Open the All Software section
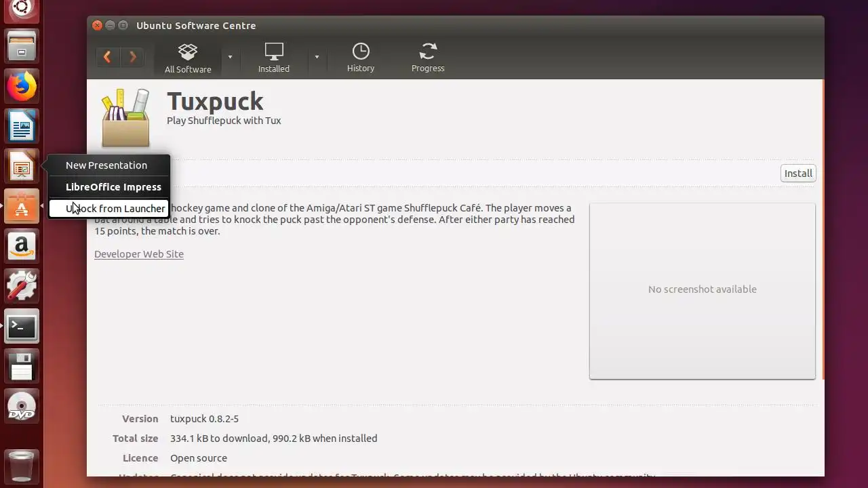This screenshot has height=488, width=868. click(x=188, y=58)
